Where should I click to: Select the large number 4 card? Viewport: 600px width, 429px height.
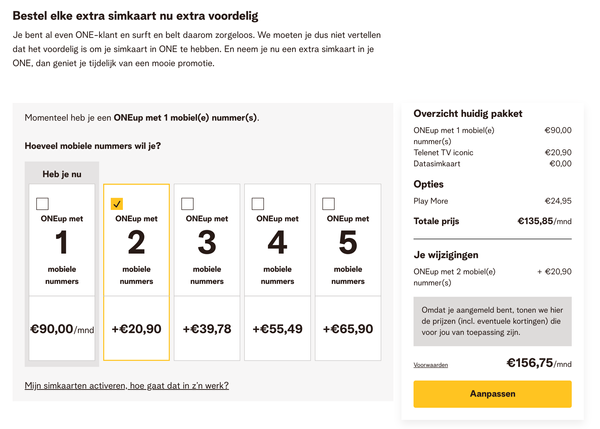pos(277,243)
